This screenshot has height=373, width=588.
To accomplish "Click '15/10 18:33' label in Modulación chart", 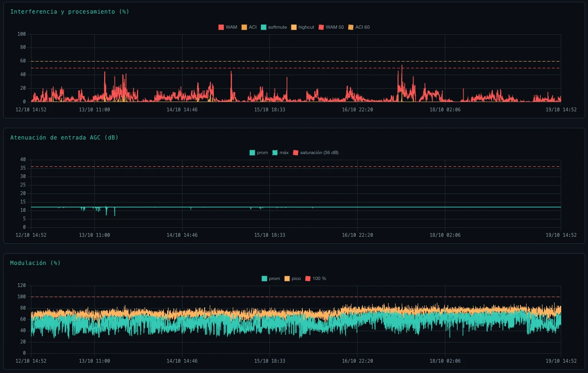I will click(269, 361).
